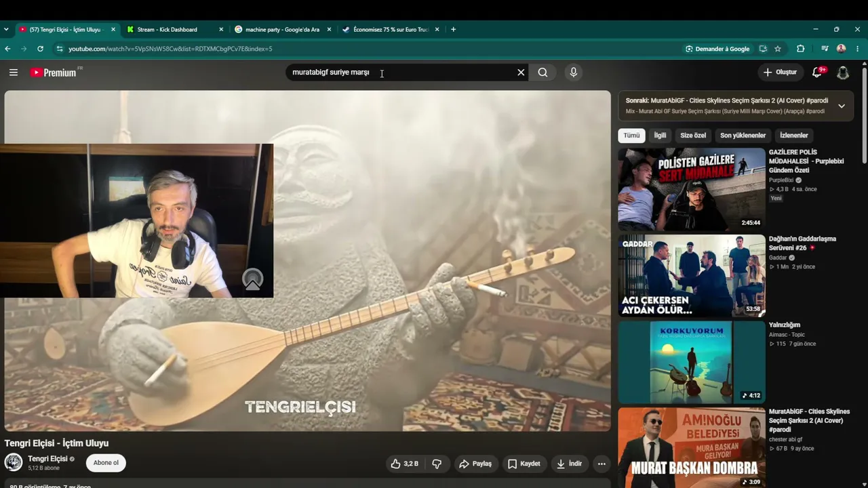
Task: Select the Son yüklenenler filter chip
Action: point(743,136)
